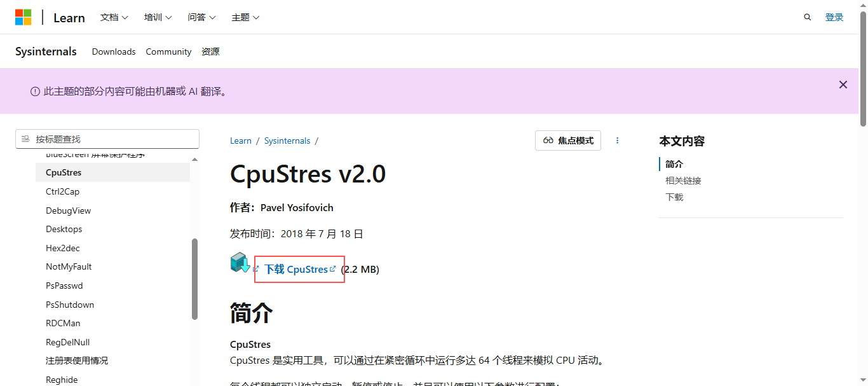
Task: Click the 简介 section heading
Action: [252, 313]
